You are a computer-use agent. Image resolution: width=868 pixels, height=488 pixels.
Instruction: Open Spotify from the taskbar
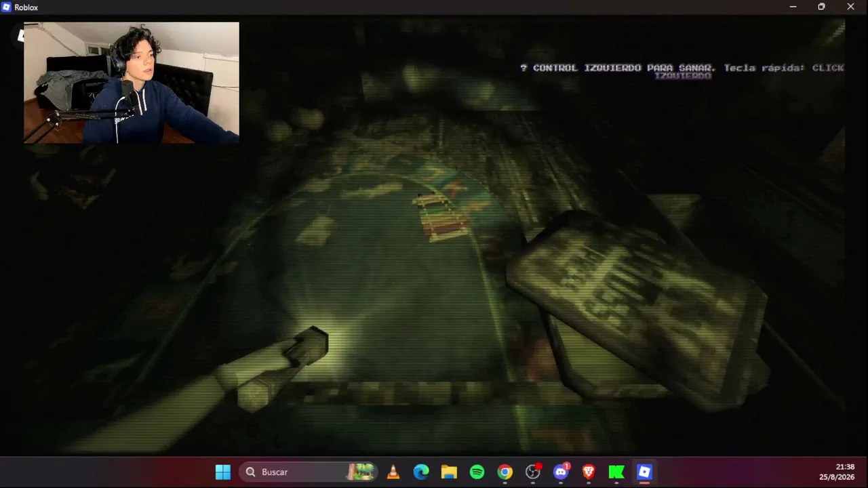[477, 472]
